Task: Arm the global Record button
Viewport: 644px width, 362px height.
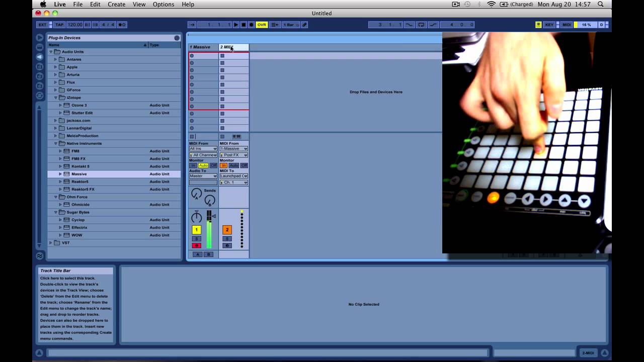Action: click(x=252, y=25)
